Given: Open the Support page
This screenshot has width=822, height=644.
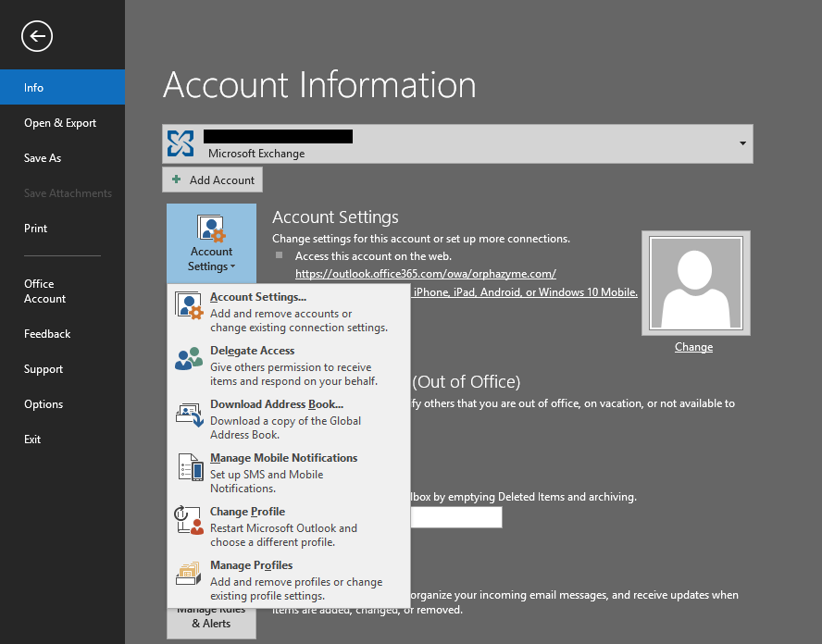Looking at the screenshot, I should pyautogui.click(x=62, y=368).
